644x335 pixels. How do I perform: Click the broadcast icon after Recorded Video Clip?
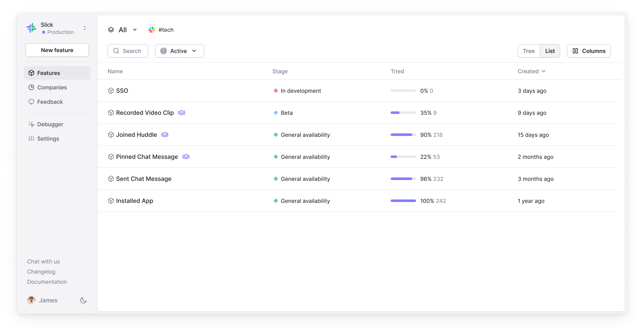pos(182,113)
